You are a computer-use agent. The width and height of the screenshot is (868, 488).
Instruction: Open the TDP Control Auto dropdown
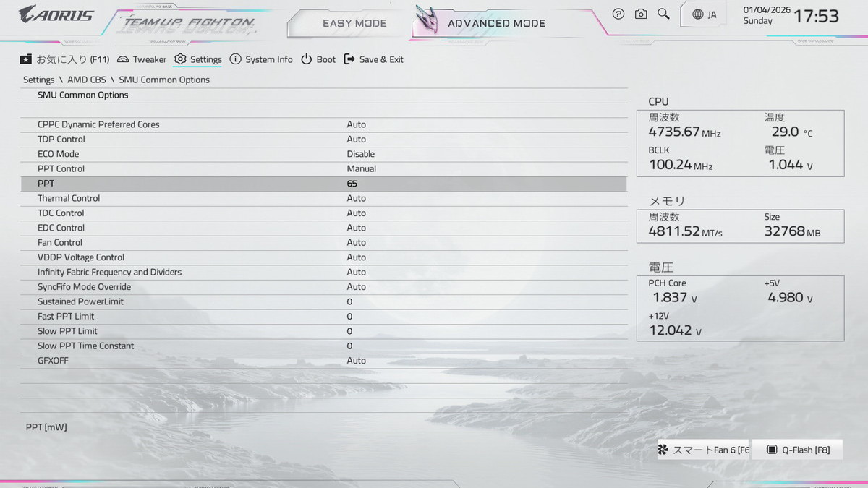point(356,140)
